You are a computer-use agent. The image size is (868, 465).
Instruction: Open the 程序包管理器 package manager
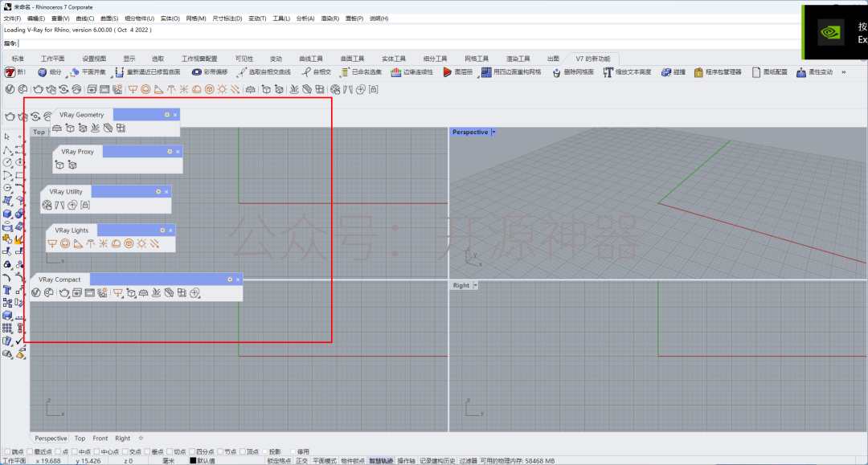coord(718,72)
